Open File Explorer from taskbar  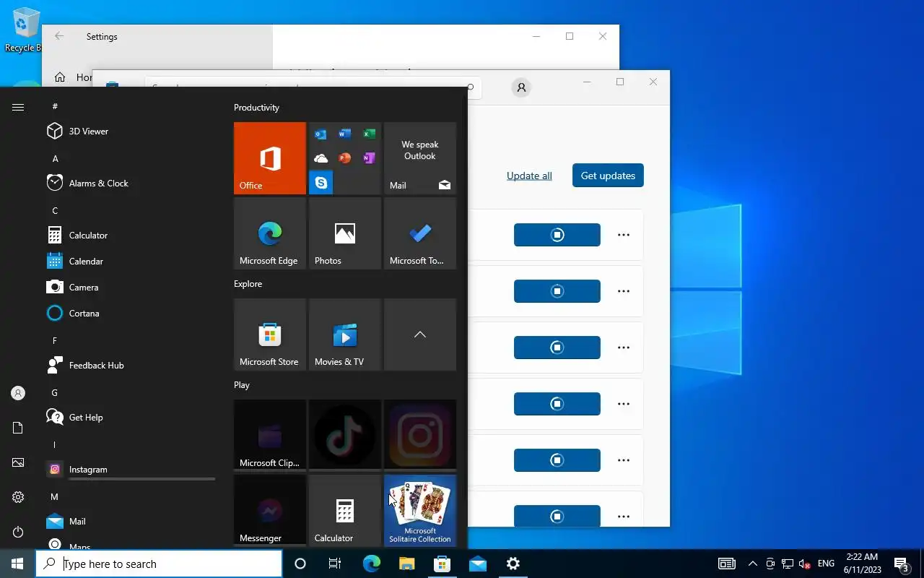click(x=406, y=564)
